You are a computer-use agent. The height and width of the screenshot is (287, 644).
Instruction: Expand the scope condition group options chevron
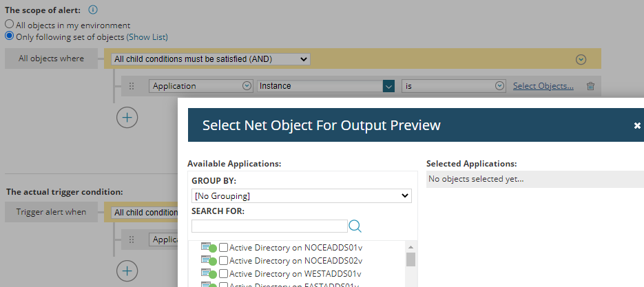click(x=581, y=60)
